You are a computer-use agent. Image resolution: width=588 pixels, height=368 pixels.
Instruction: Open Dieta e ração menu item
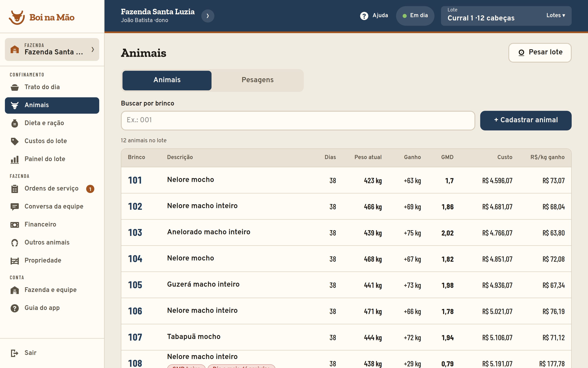pos(52,123)
